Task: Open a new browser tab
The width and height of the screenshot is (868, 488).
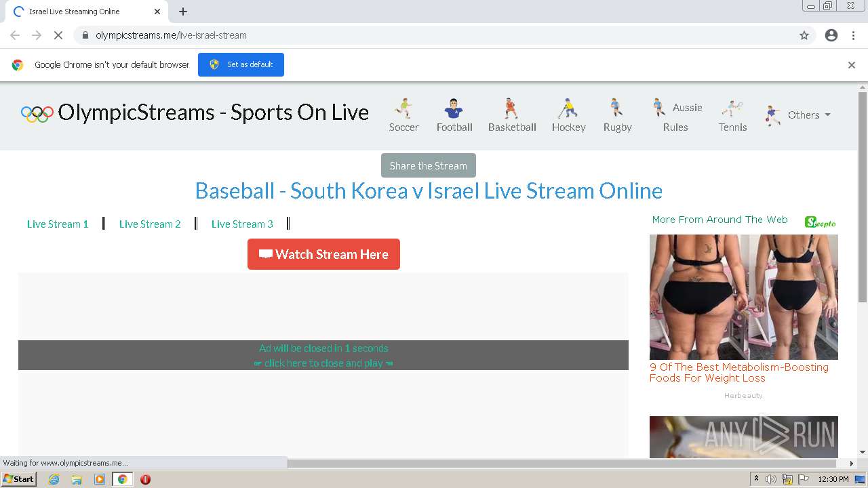Action: (183, 12)
